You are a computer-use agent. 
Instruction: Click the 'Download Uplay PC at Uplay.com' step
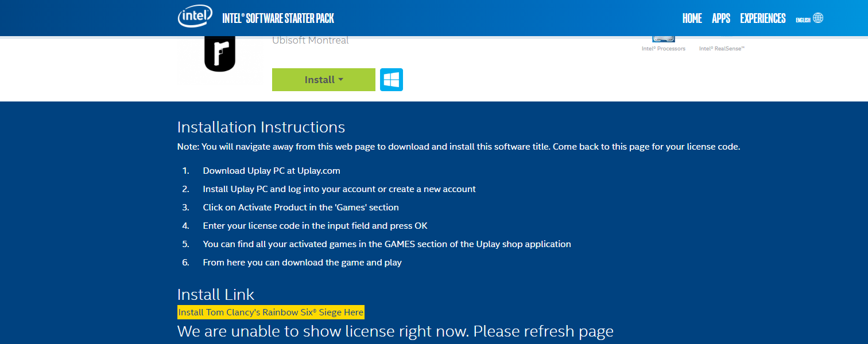click(272, 171)
